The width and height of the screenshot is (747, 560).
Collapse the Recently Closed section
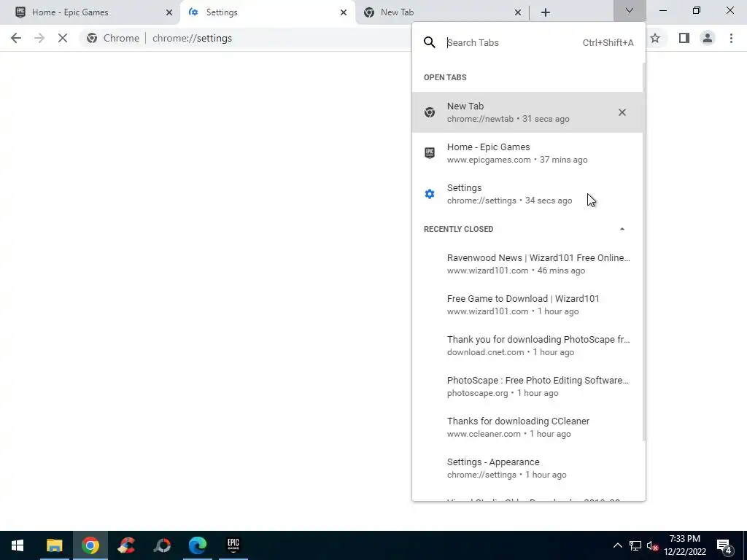[622, 229]
